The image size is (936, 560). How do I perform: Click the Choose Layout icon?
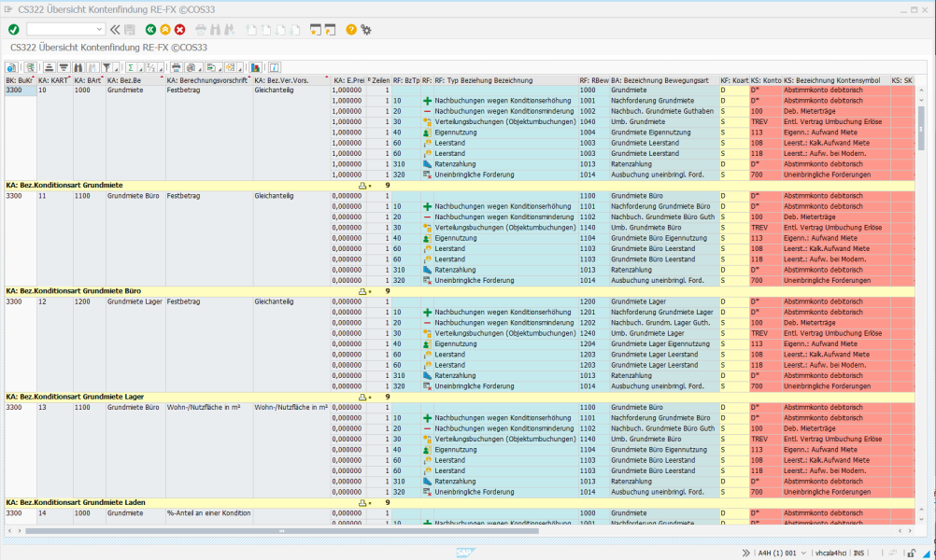tap(231, 67)
